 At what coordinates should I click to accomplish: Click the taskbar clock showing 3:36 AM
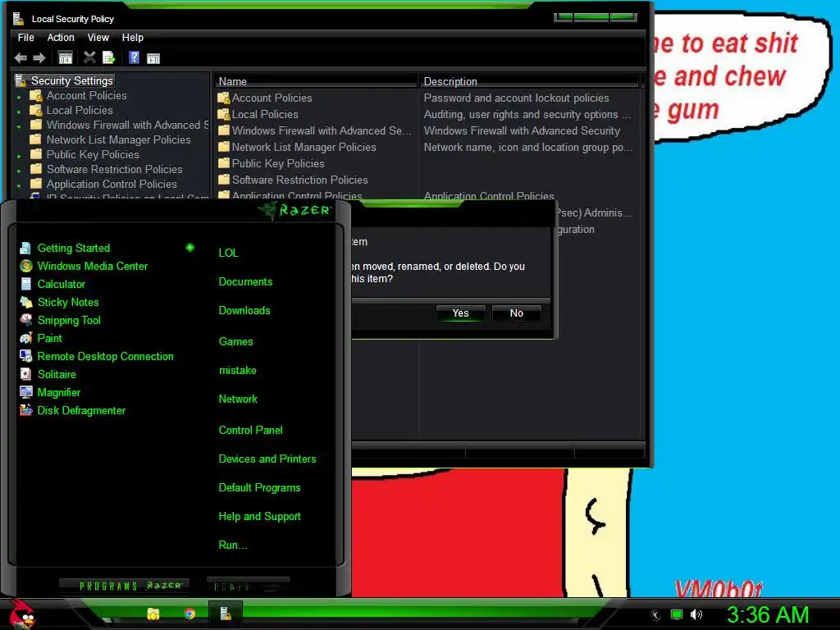click(x=768, y=614)
